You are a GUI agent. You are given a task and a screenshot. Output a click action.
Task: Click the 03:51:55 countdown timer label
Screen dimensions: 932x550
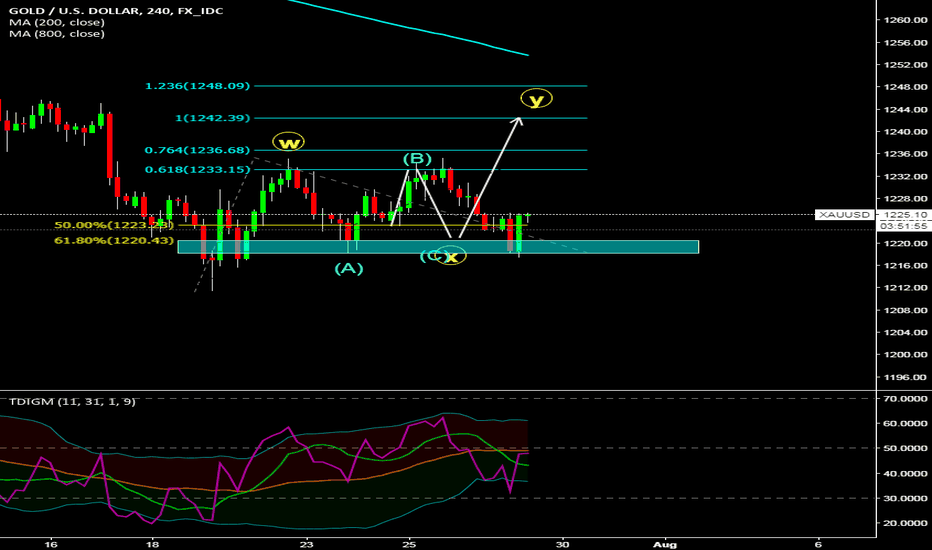(903, 226)
